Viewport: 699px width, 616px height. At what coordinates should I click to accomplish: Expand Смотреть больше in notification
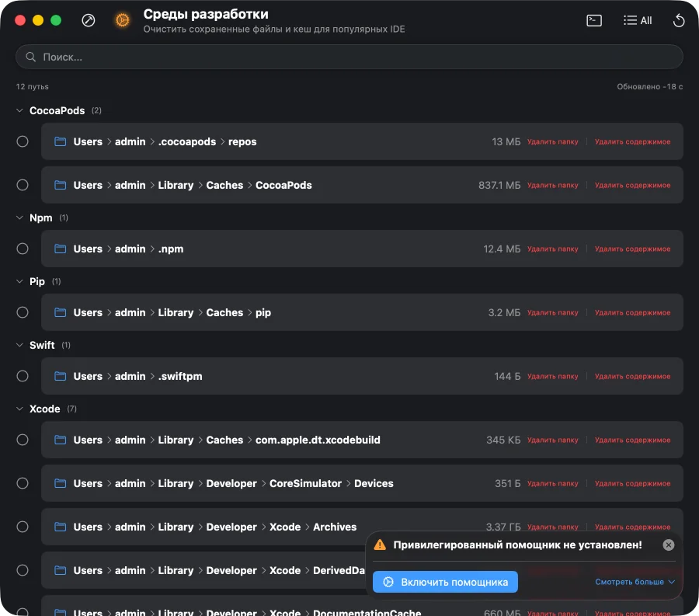(x=635, y=582)
